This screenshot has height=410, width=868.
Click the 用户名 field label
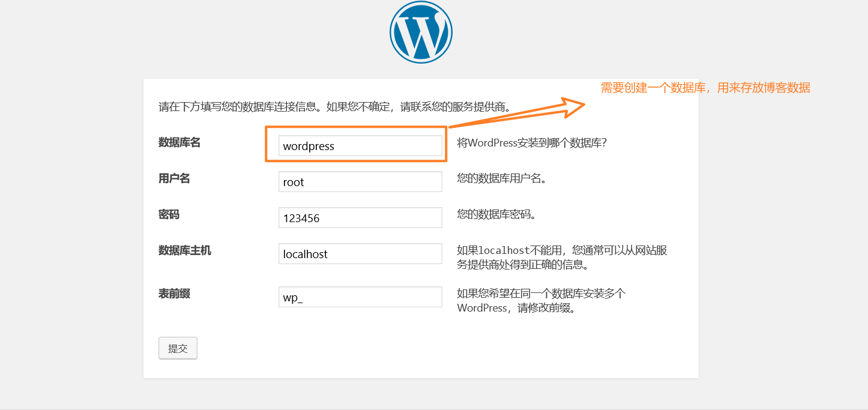174,178
